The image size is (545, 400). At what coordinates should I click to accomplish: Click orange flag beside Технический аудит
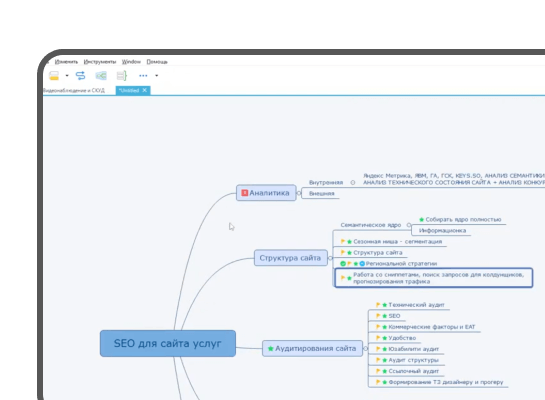pyautogui.click(x=378, y=305)
